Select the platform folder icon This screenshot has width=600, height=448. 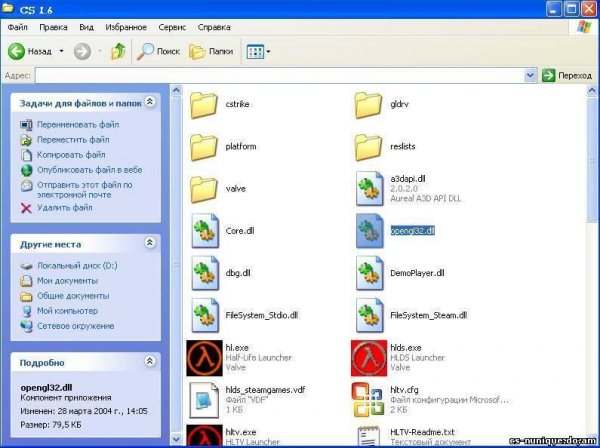[204, 147]
